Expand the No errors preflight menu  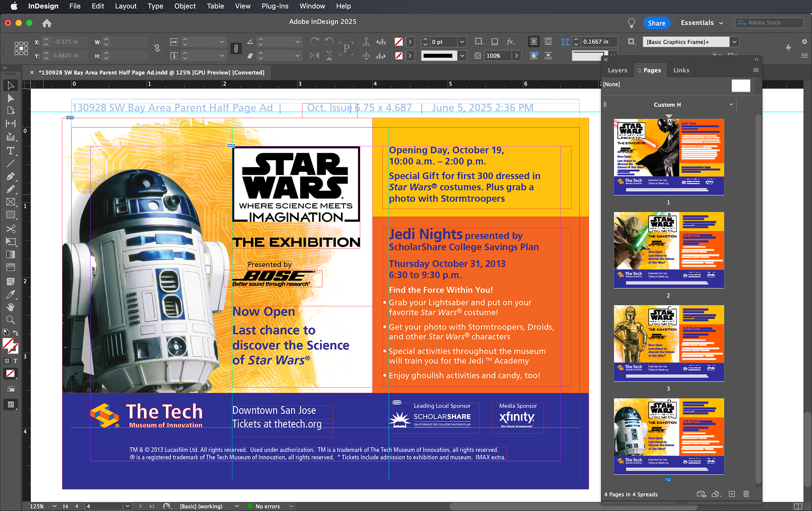(x=291, y=506)
